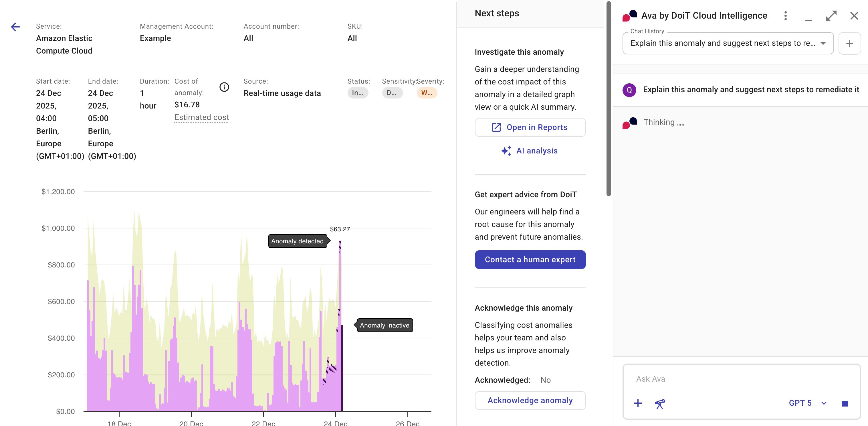Click the cost of anomaly info icon
This screenshot has width=868, height=426.
tap(224, 87)
